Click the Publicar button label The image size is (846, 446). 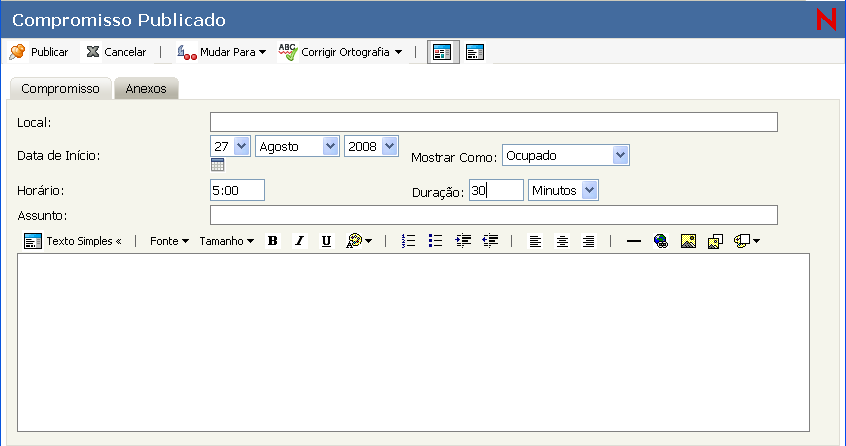[50, 52]
